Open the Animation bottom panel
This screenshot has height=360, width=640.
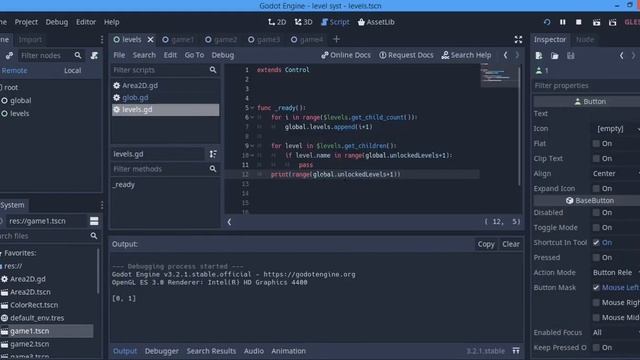pyautogui.click(x=289, y=351)
